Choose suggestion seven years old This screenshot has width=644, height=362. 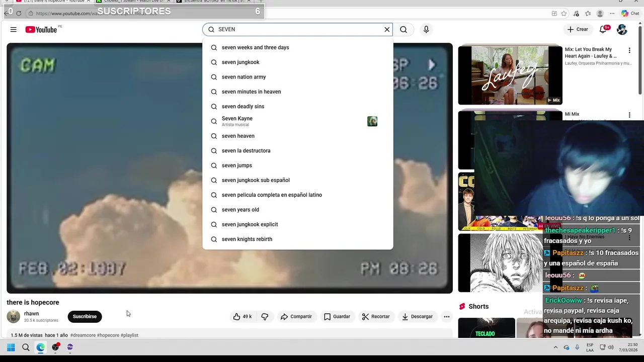tap(298, 210)
